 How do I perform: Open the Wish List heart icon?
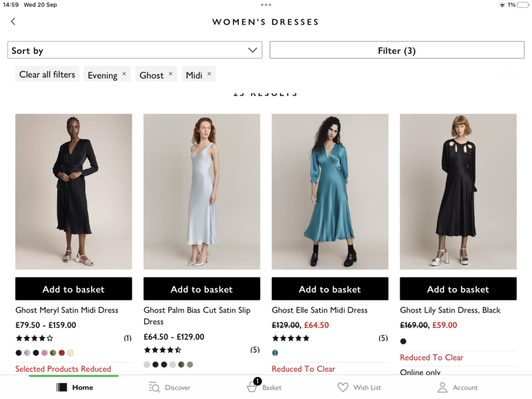[343, 387]
